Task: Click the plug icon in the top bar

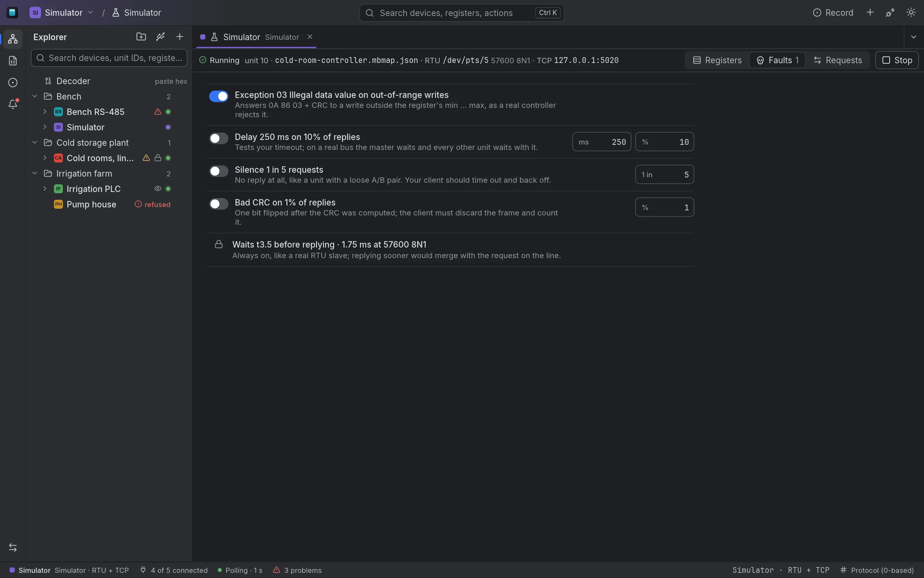Action: 890,13
